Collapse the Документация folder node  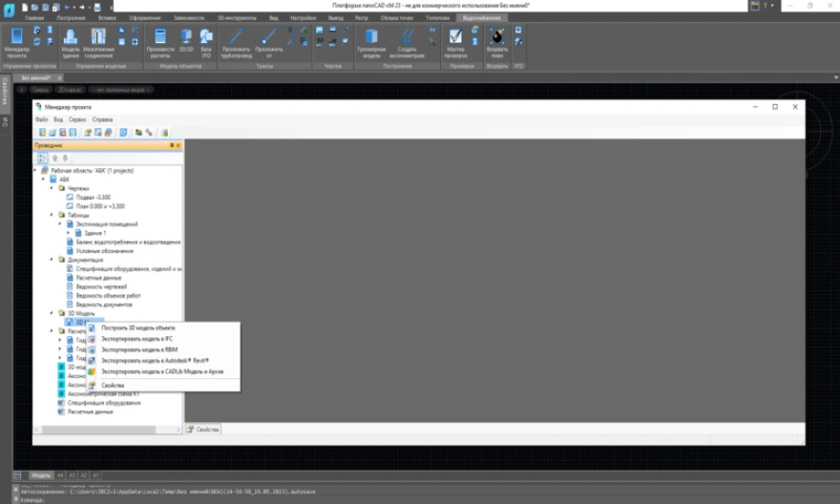pyautogui.click(x=52, y=259)
